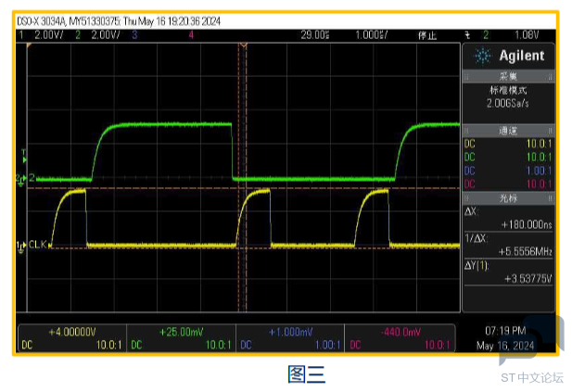Open the 采集 acquisition panel header
Viewport: 572px width, 392px height.
tap(508, 76)
